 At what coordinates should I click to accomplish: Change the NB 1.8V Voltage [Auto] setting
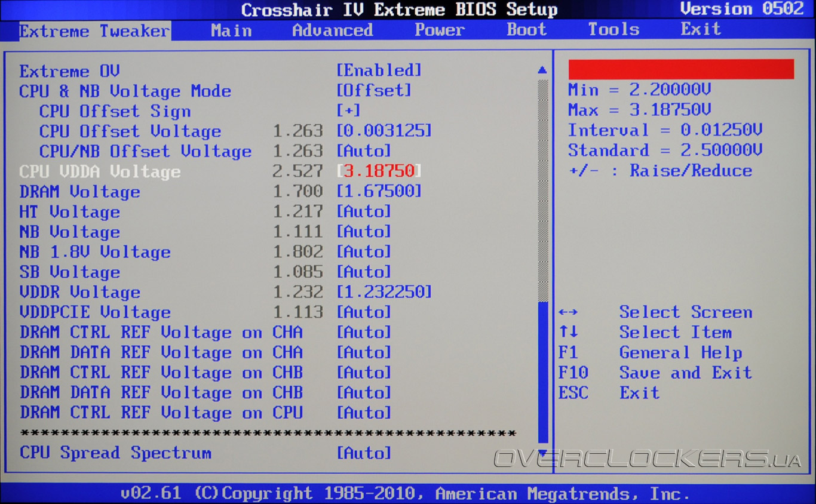pyautogui.click(x=364, y=252)
